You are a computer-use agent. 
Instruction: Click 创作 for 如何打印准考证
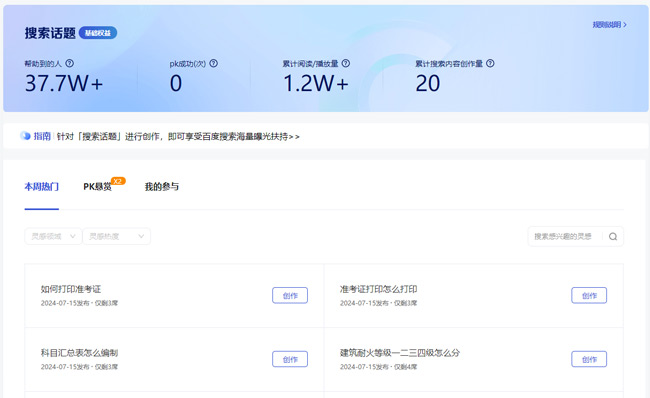click(290, 296)
